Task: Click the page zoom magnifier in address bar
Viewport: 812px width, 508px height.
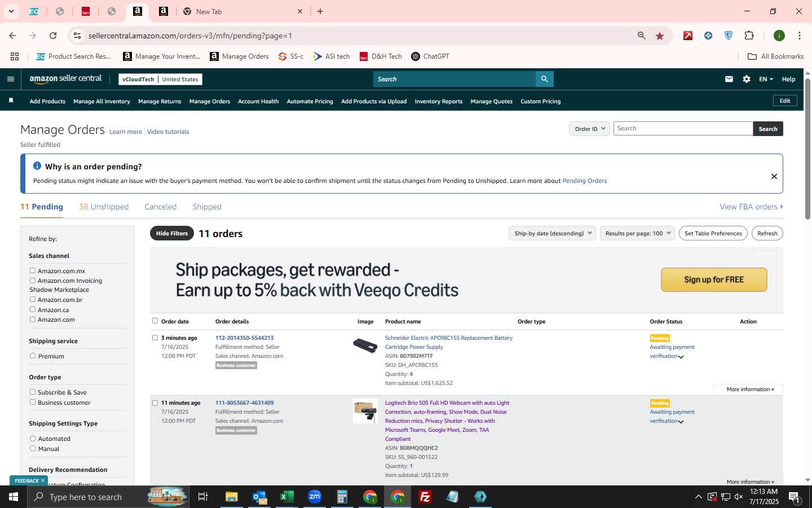Action: click(x=642, y=36)
